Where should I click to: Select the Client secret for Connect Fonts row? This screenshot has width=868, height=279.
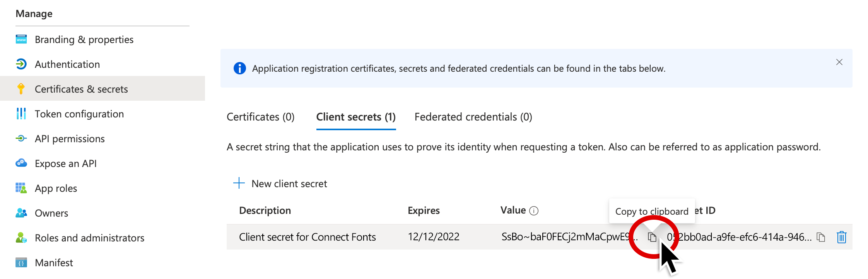point(307,237)
